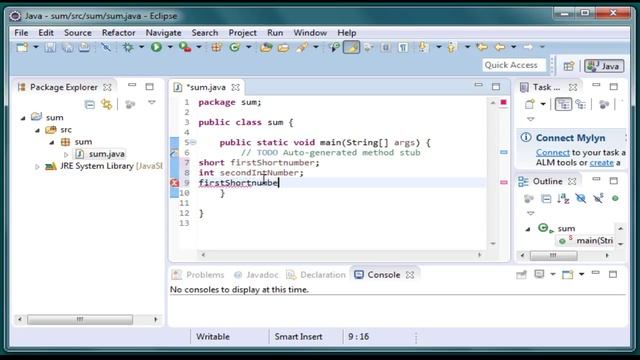This screenshot has height=360, width=640.
Task: Collapse the sum project node
Action: tap(23, 118)
